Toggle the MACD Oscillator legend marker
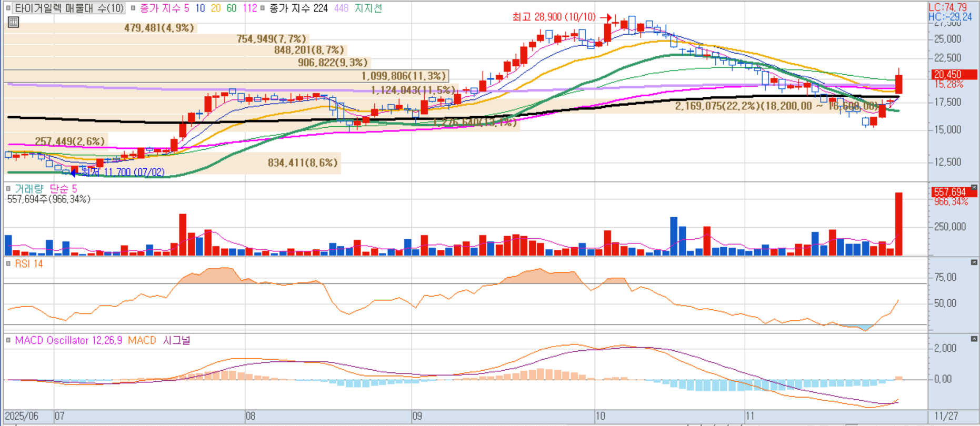The width and height of the screenshot is (980, 426). (x=8, y=340)
